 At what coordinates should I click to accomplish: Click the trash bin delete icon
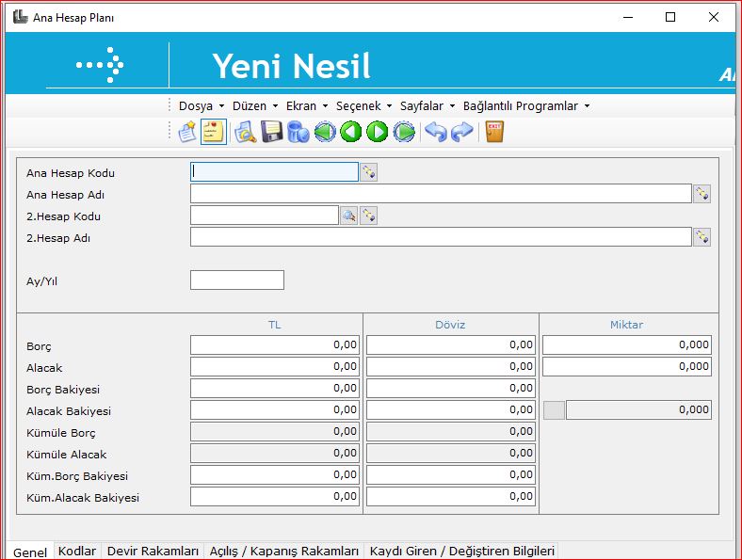point(298,132)
